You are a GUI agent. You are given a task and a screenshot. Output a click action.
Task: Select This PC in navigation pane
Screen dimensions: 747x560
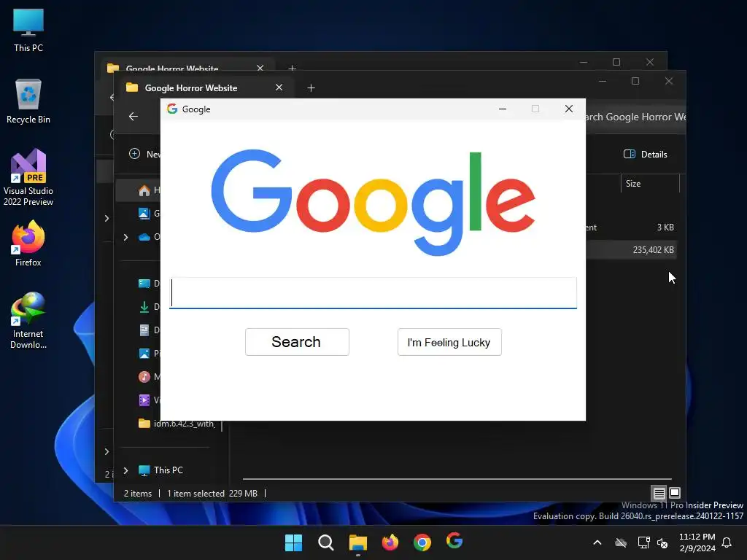coord(160,470)
